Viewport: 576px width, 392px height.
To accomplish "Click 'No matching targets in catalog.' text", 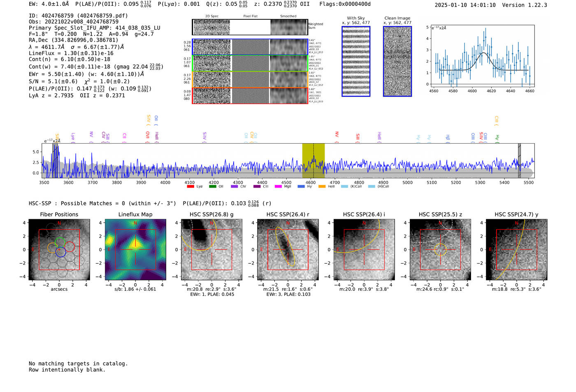I will coord(78,364).
